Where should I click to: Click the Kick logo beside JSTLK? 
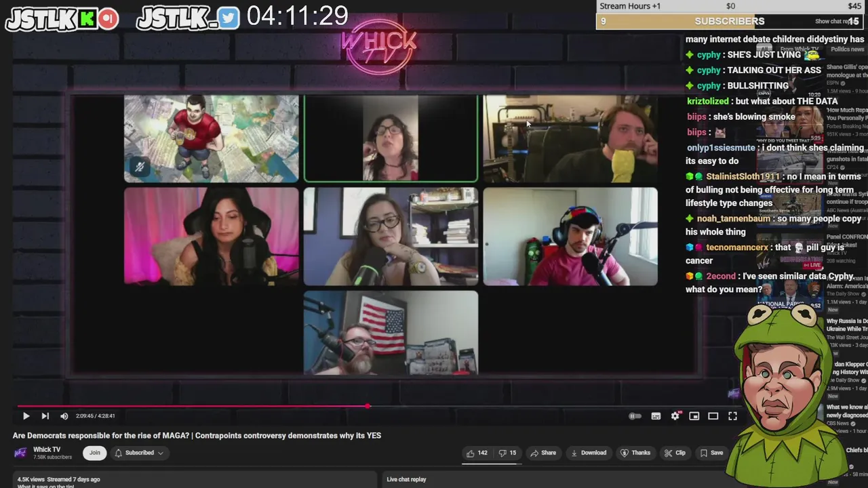(x=87, y=19)
